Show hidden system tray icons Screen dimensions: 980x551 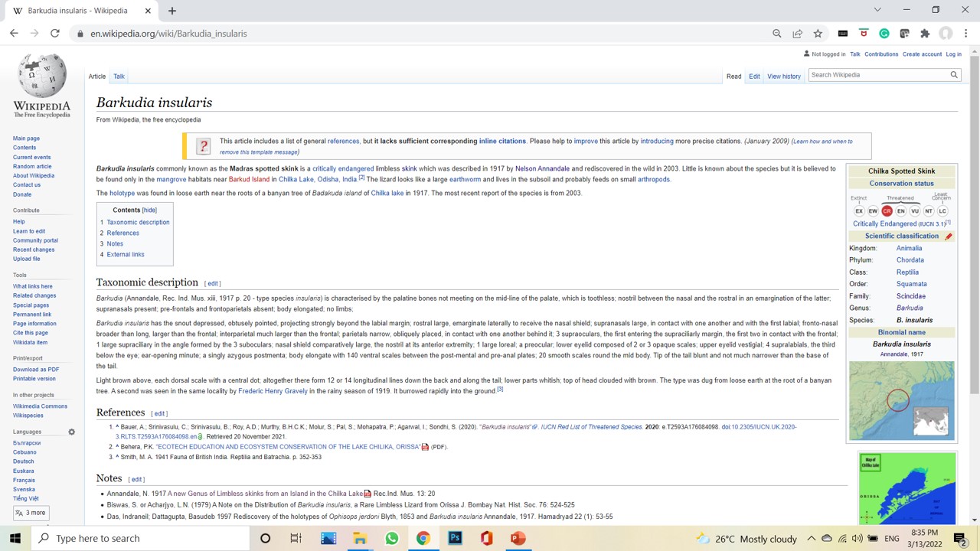pos(811,538)
